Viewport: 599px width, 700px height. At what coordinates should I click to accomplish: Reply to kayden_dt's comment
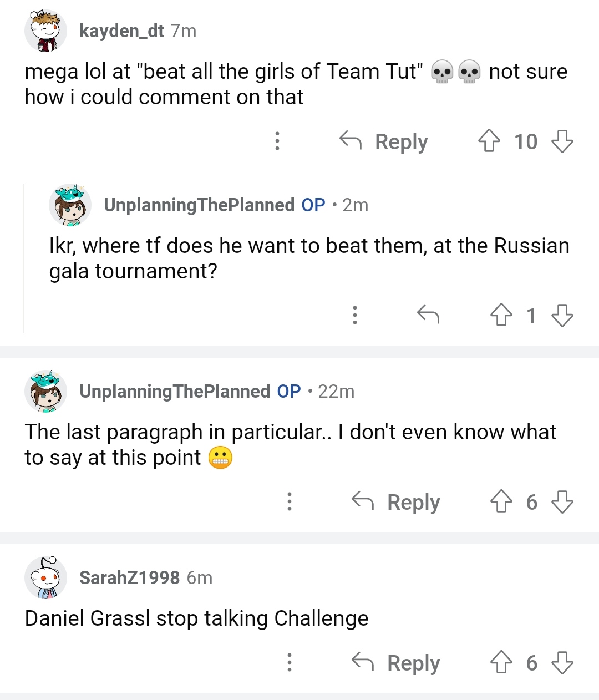coord(384,141)
